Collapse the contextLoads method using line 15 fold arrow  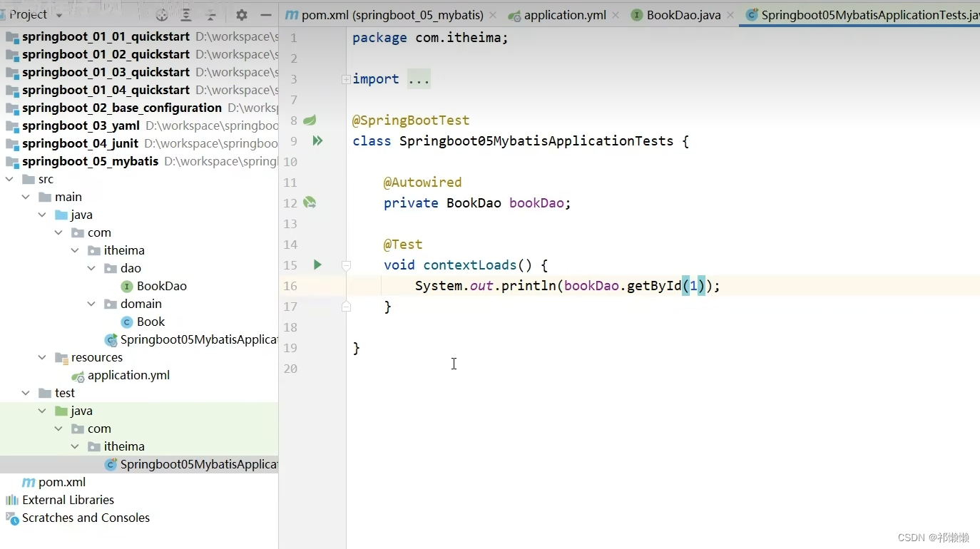pyautogui.click(x=347, y=265)
